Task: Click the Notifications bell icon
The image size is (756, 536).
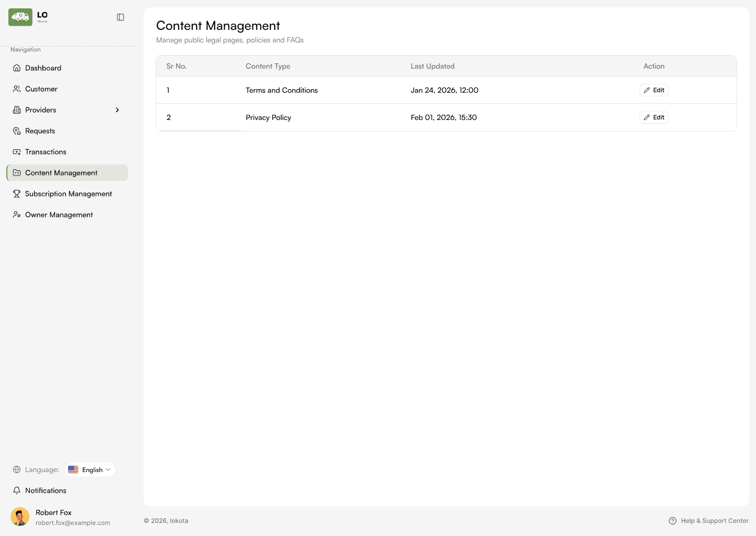Action: click(x=17, y=490)
